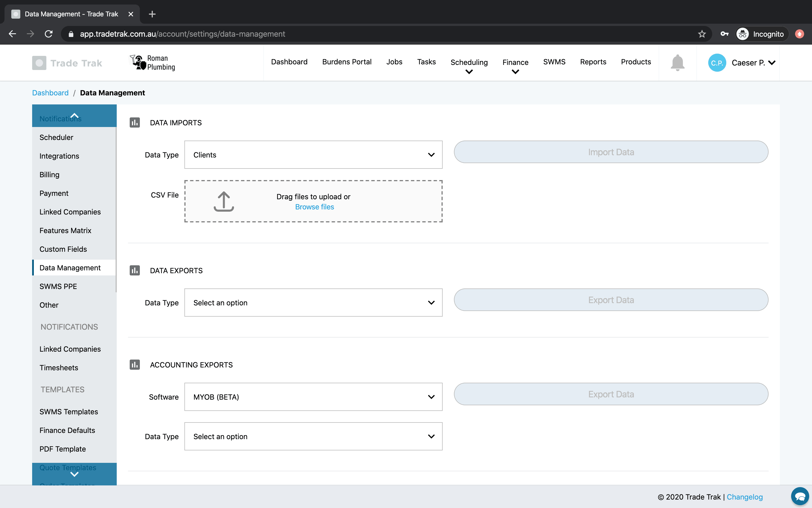Open the SWMS page

coord(554,62)
